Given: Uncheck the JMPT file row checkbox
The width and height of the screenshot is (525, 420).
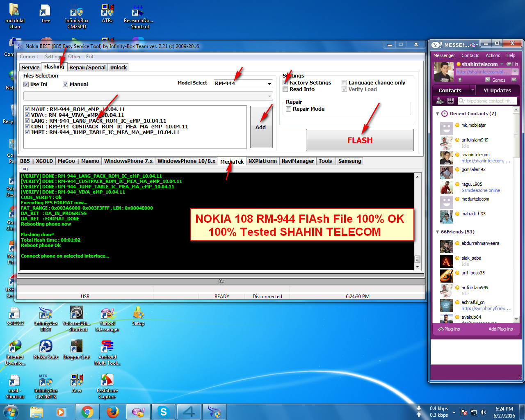Looking at the screenshot, I should click(x=27, y=132).
